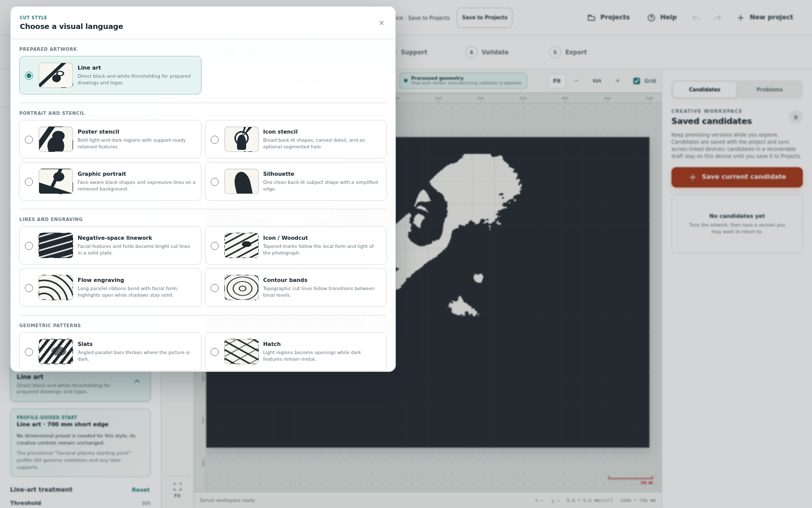
Task: Click the undo arrow icon
Action: pos(696,18)
